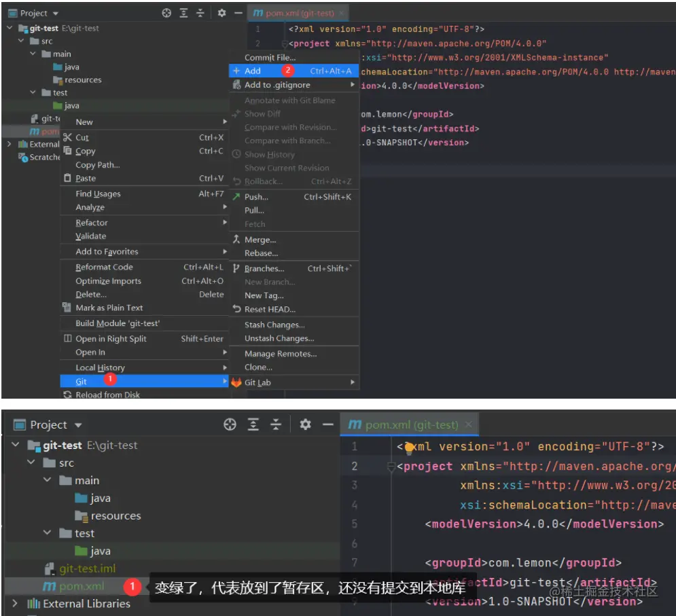Choose Cut in context menu

tap(145, 137)
